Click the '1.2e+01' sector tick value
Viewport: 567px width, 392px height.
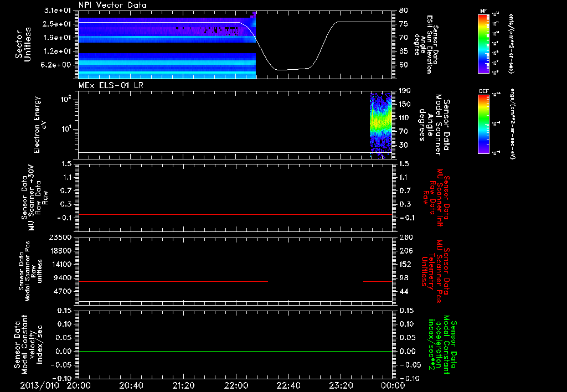(57, 51)
